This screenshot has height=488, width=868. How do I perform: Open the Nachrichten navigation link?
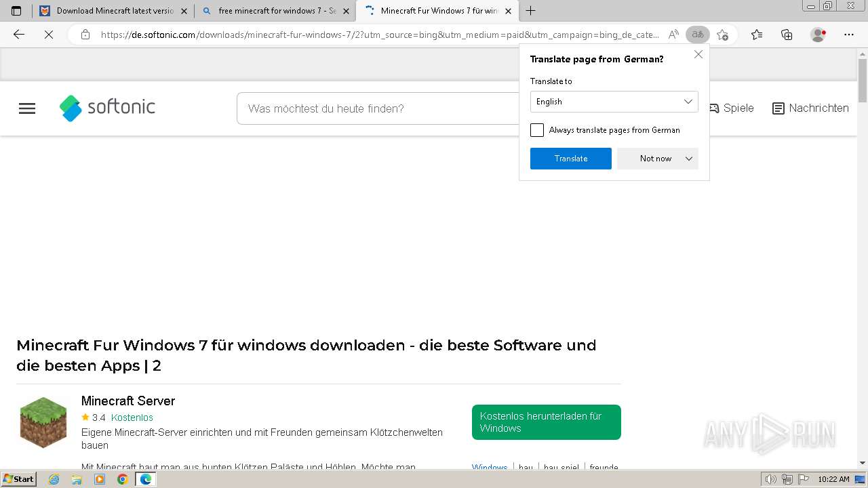point(810,108)
